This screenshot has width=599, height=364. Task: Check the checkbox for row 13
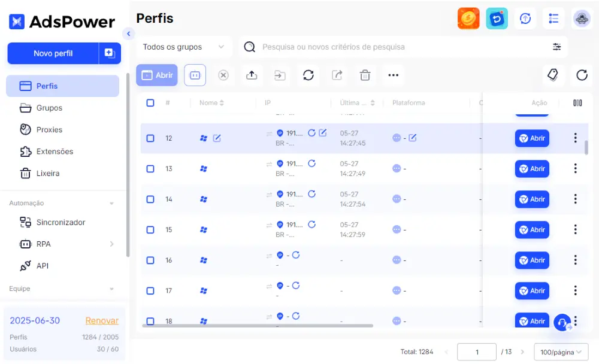[x=150, y=169]
